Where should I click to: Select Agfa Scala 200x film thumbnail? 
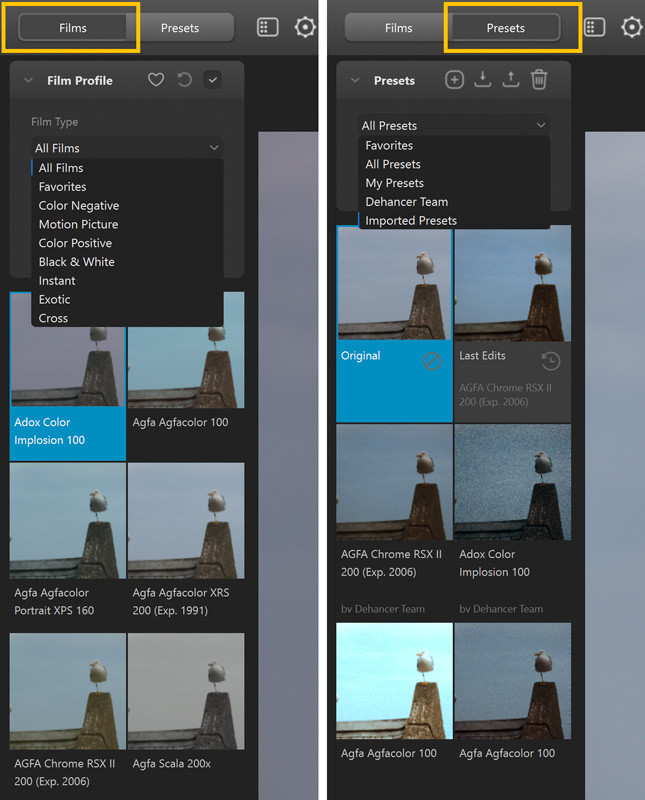click(x=186, y=691)
